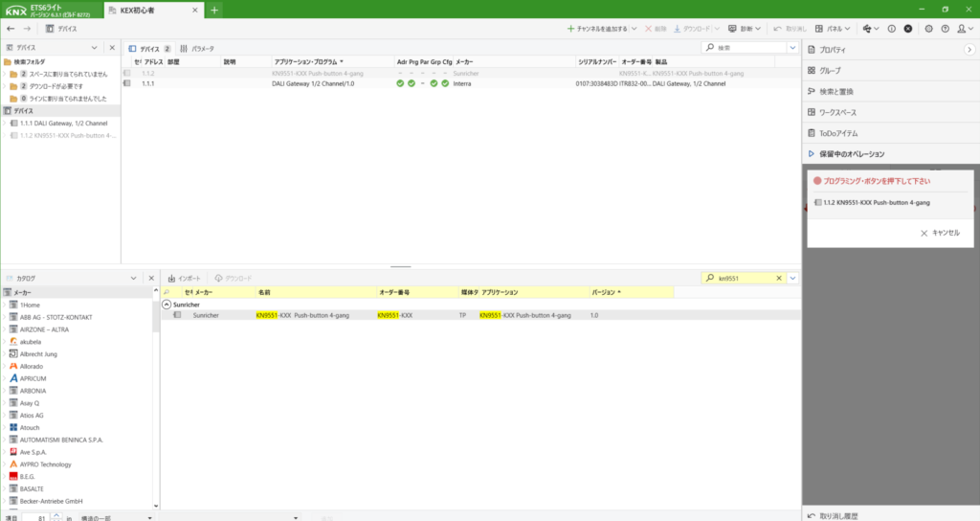Collapse the Sunricher group in catalog
980x521 pixels.
coord(166,304)
